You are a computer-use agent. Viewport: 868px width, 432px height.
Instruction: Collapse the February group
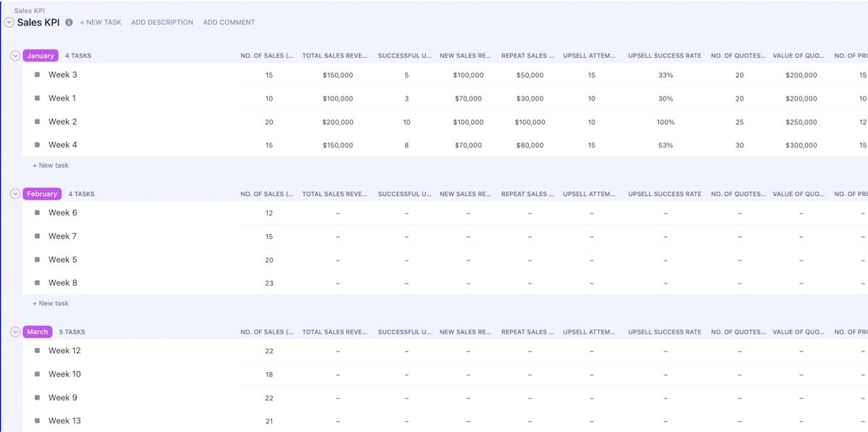[15, 194]
